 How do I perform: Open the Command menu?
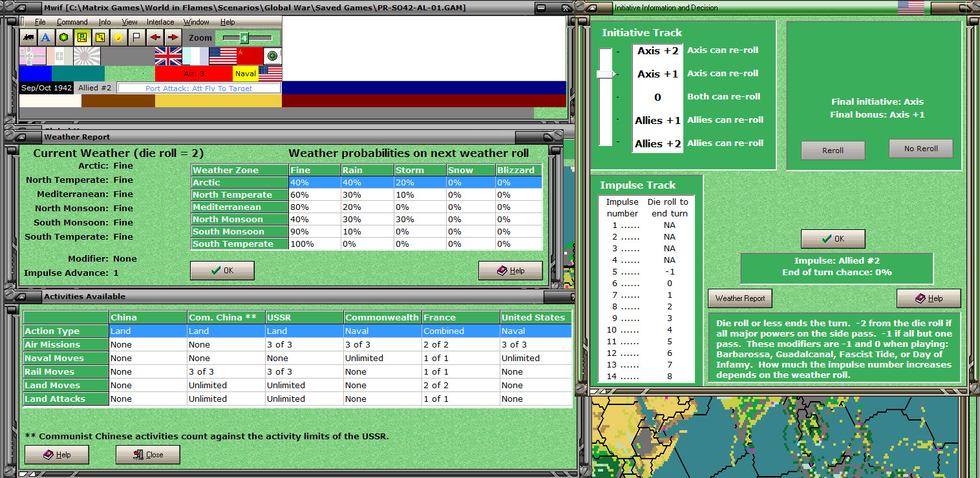[x=72, y=22]
